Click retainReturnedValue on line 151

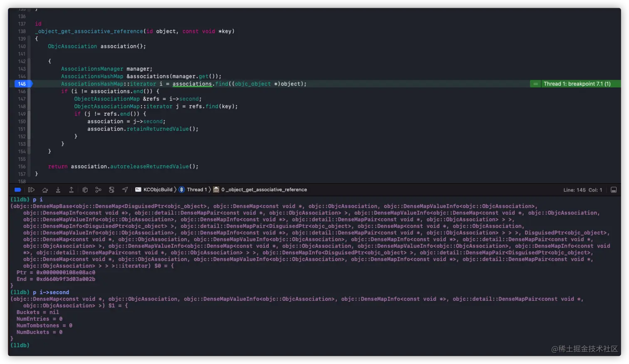[158, 129]
